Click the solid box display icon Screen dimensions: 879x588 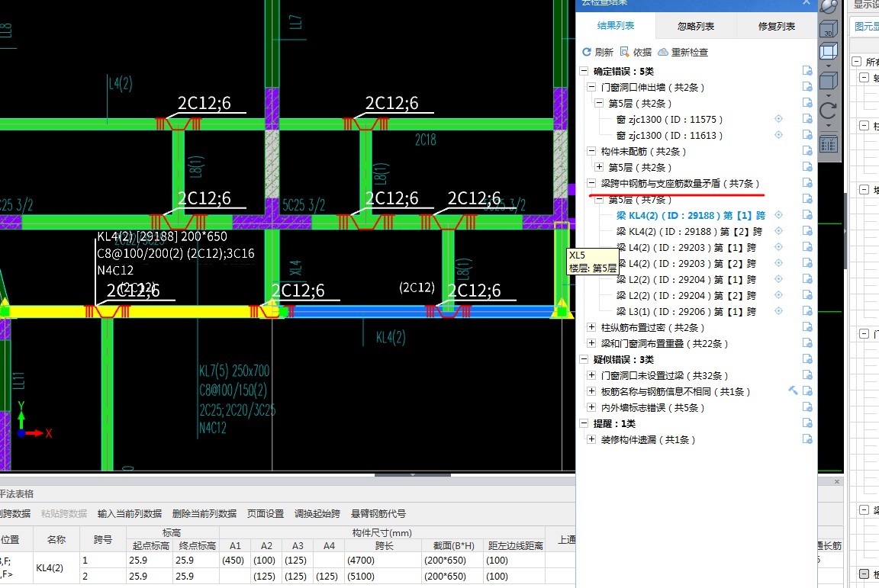(829, 82)
